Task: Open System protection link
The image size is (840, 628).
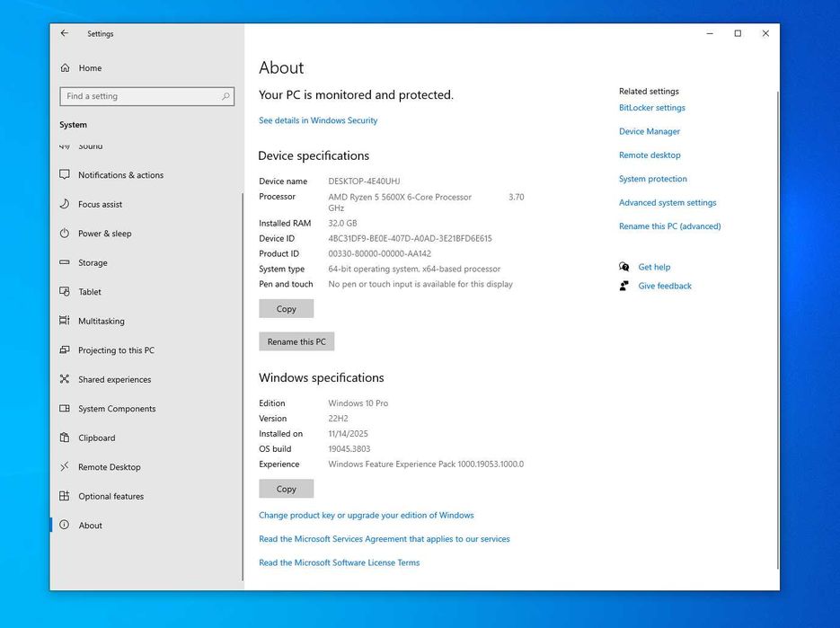Action: click(652, 179)
